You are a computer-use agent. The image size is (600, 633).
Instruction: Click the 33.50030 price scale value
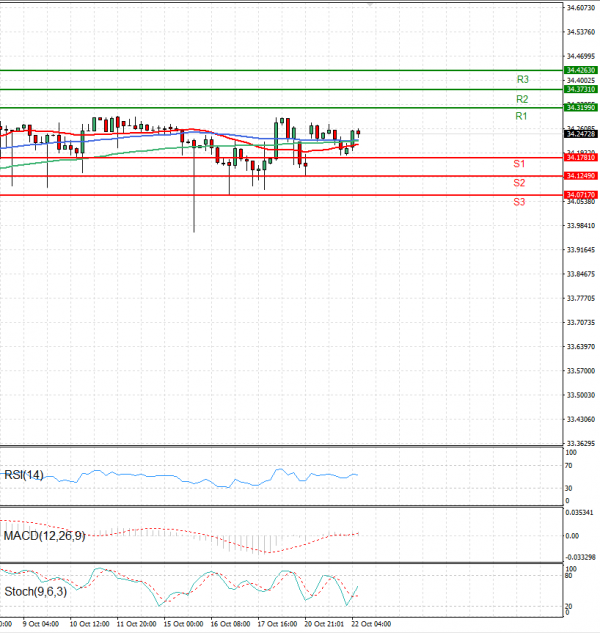point(581,395)
